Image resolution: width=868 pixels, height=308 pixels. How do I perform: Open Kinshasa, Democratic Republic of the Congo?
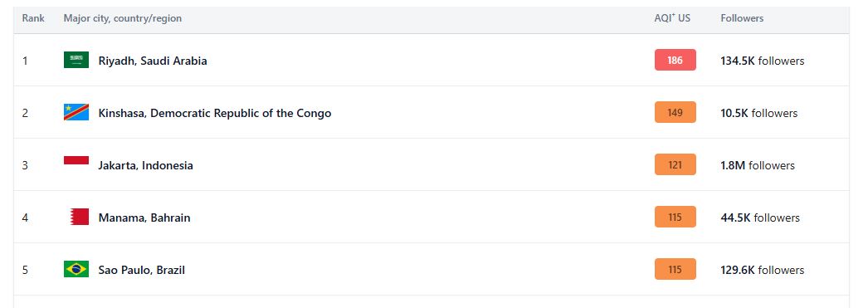tap(215, 113)
